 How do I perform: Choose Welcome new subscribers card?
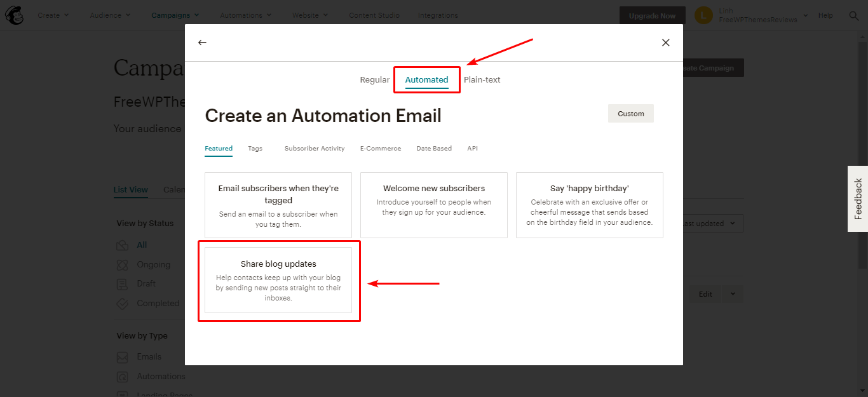tap(434, 205)
